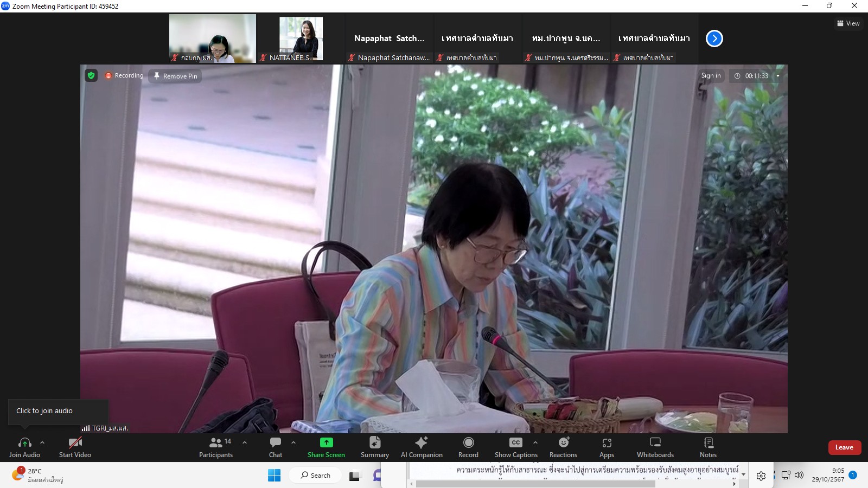Screen dimensions: 868x488
Task: Click the Sign in button
Action: 711,76
